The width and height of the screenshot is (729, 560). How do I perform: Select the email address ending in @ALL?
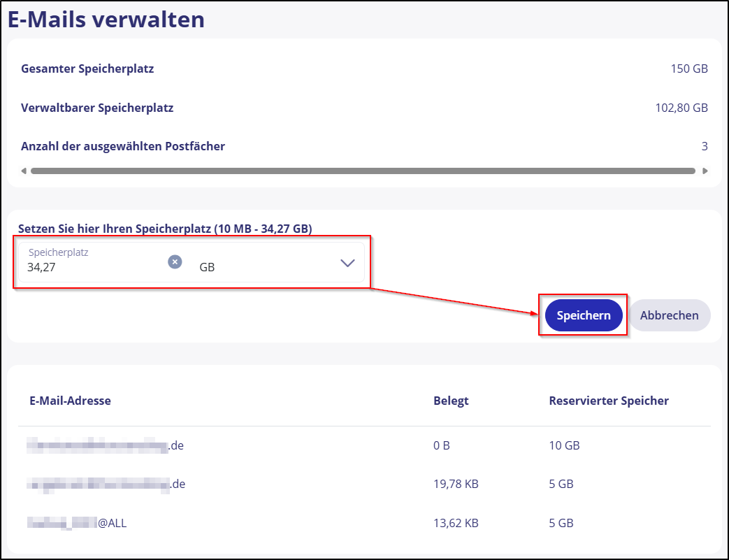pyautogui.click(x=77, y=522)
